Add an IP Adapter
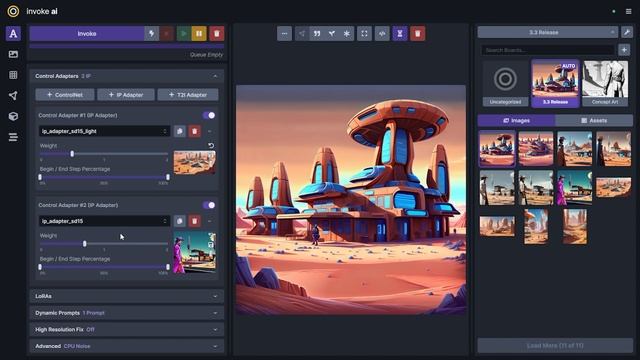Screen dimensions: 640x360 (126, 95)
